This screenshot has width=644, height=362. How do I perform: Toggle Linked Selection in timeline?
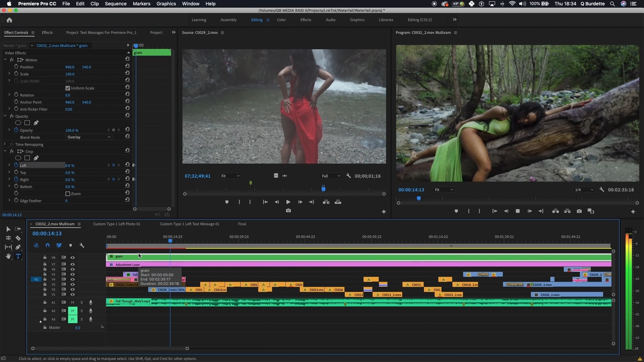tap(59, 245)
